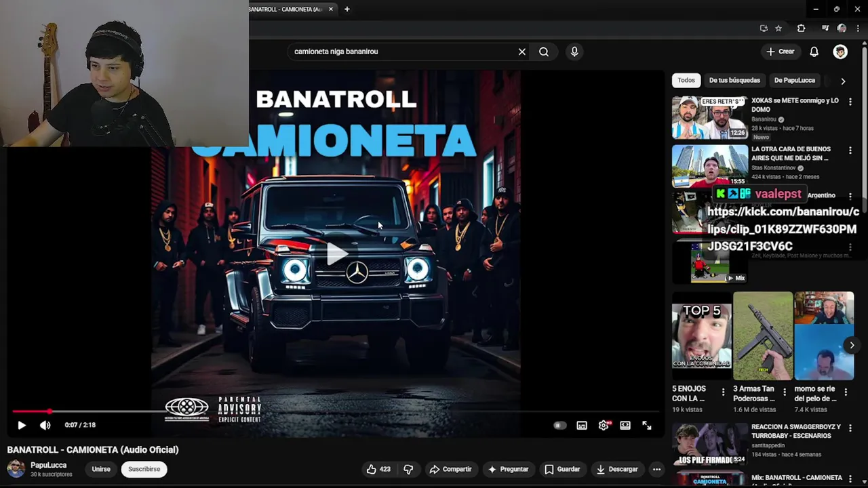Open PapuLucca channel avatar

point(16,468)
